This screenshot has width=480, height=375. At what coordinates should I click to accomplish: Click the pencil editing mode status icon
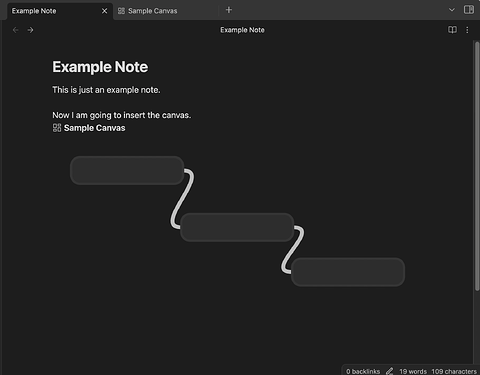coord(389,371)
